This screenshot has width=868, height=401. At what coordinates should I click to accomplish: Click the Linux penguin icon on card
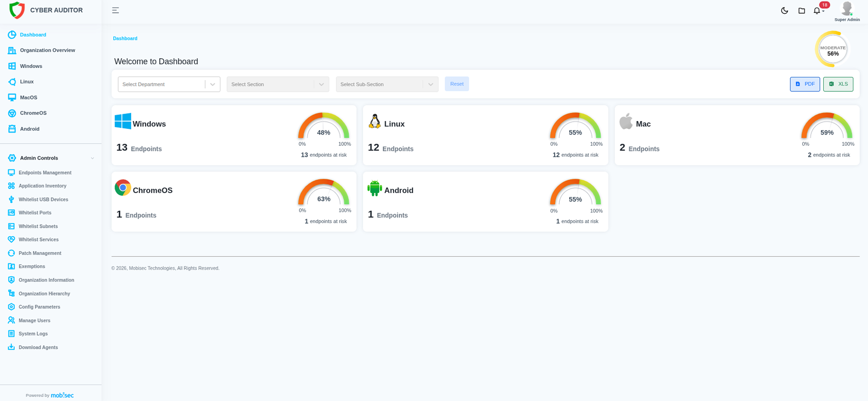click(375, 121)
